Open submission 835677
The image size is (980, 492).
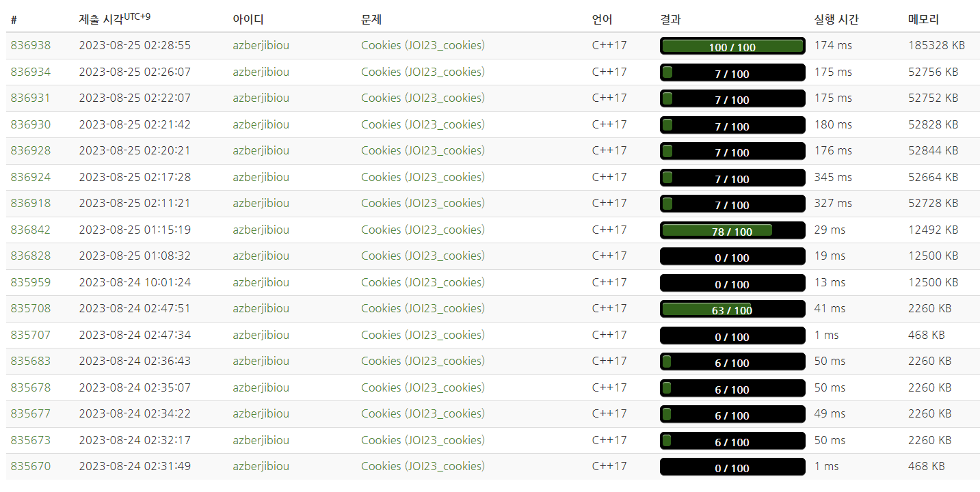coord(31,413)
